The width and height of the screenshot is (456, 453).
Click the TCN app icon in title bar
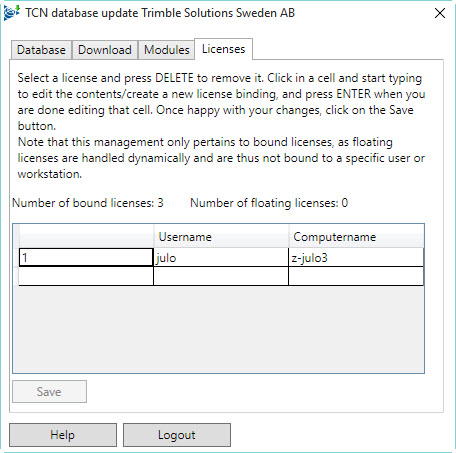pyautogui.click(x=11, y=13)
